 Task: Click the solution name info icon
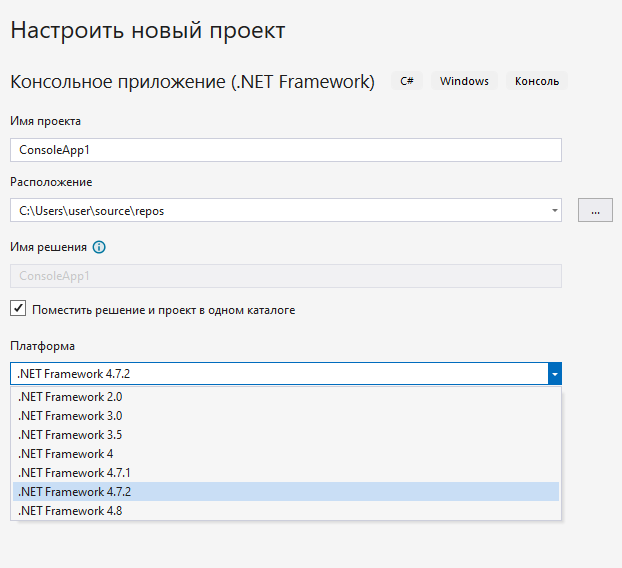point(99,247)
